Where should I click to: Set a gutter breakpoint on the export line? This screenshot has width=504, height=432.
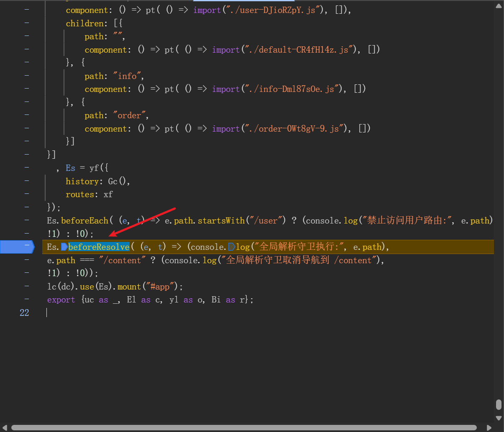[x=27, y=300]
